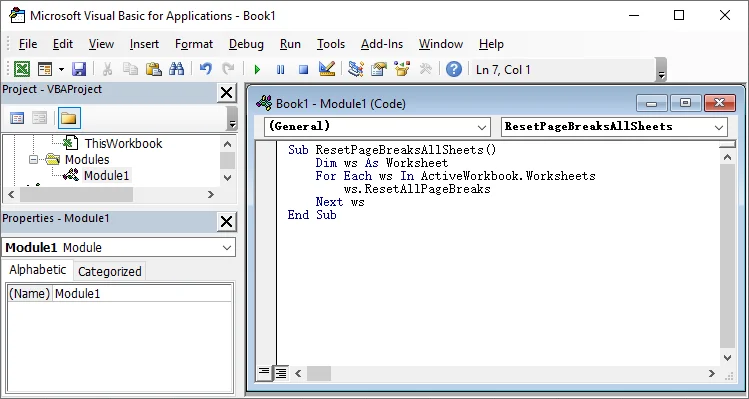Click the Paste clipboard icon
Screen dimensions: 749x399
tap(153, 69)
